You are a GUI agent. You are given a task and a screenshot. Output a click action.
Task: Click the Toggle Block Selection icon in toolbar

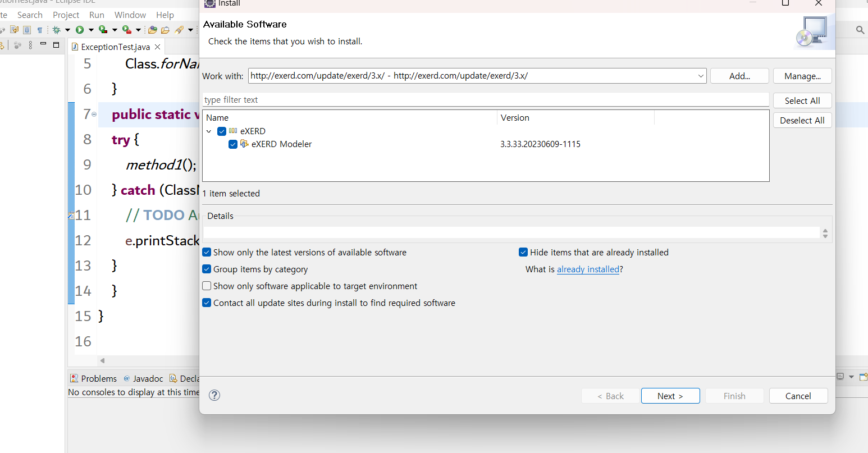point(27,30)
